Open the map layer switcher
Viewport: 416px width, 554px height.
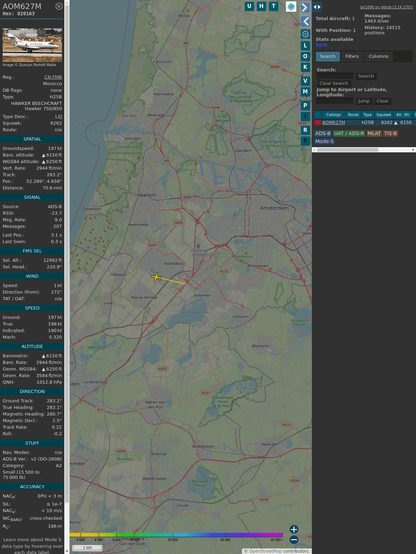click(291, 6)
